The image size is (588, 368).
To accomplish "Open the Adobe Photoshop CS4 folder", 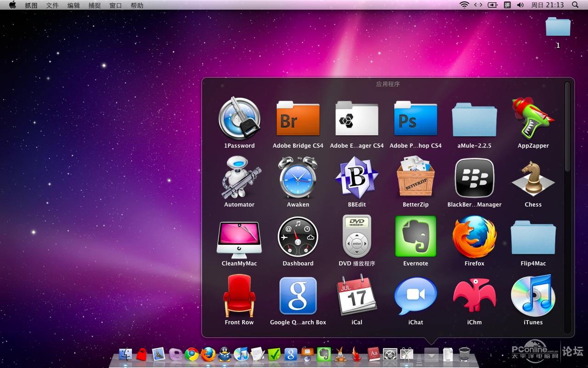I will 416,119.
